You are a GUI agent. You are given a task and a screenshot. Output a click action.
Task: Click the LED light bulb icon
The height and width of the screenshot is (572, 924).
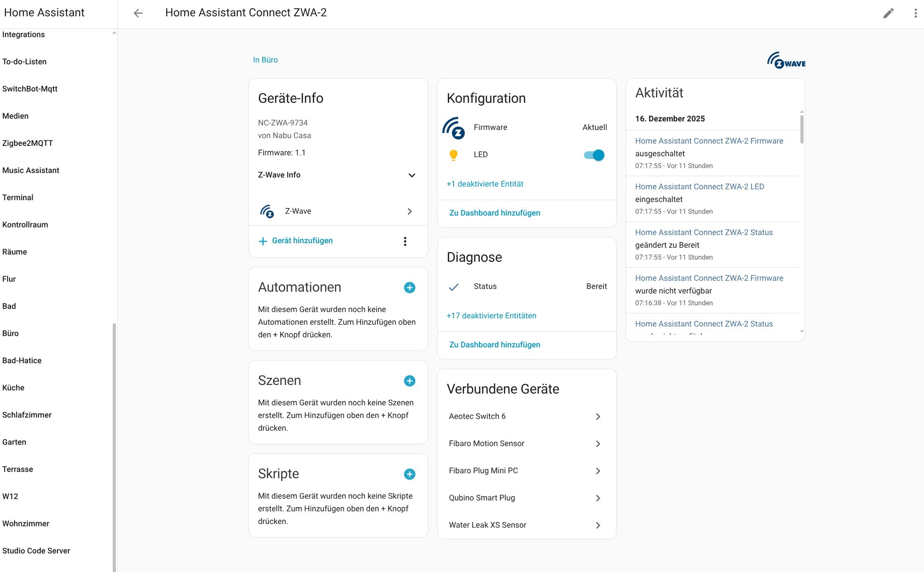pos(453,155)
